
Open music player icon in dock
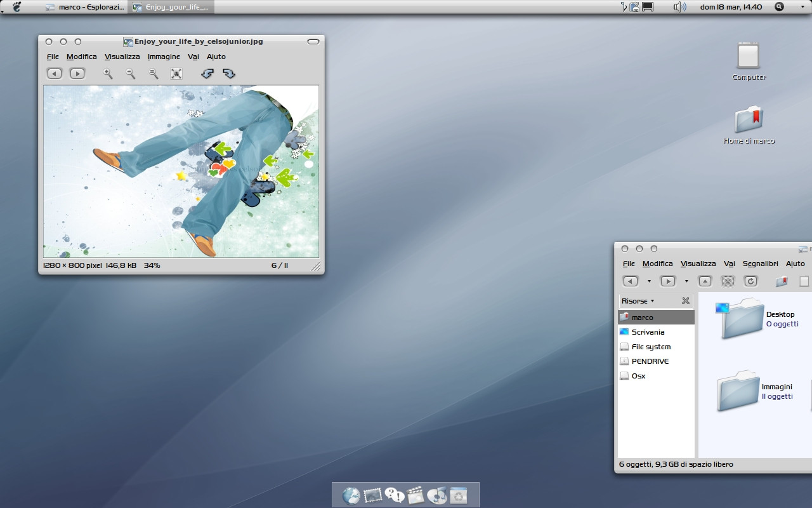pos(437,495)
